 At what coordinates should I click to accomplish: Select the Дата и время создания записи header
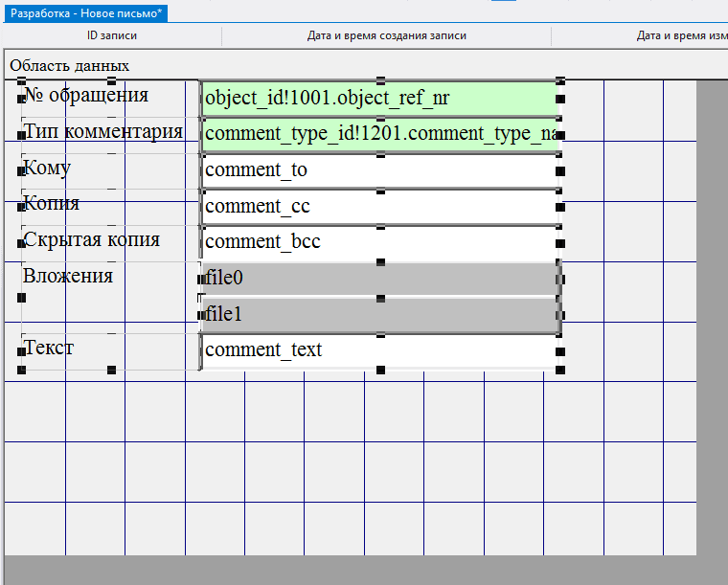pos(386,36)
